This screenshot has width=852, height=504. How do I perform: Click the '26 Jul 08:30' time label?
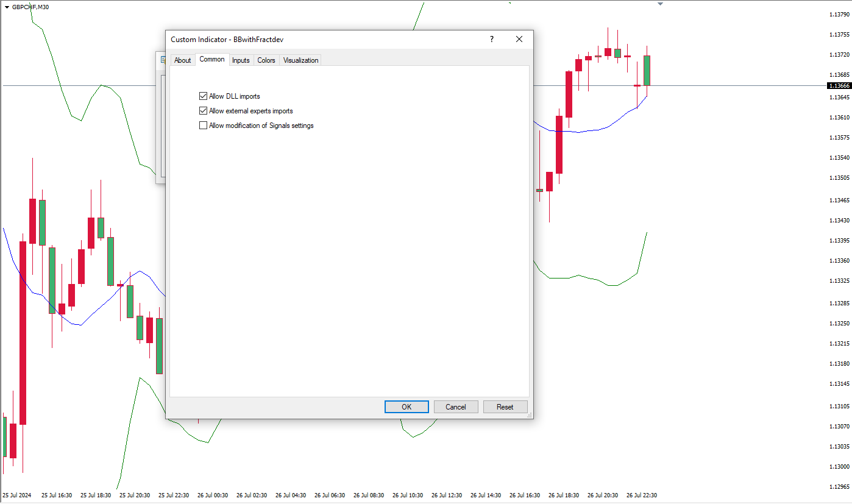point(369,495)
